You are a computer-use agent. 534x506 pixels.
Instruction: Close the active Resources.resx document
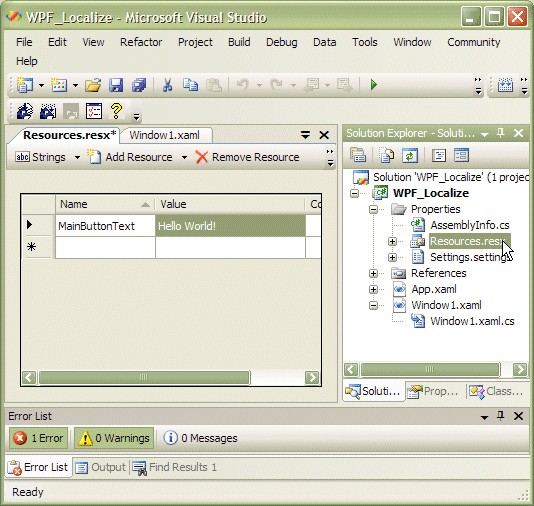point(324,135)
